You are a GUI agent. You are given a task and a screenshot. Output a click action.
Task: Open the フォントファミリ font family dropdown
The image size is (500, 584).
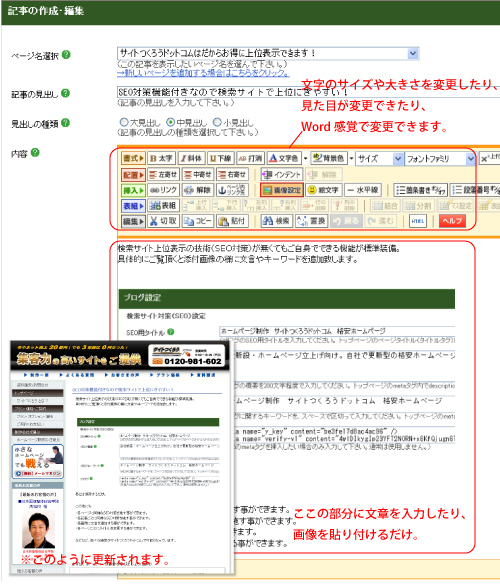(440, 159)
